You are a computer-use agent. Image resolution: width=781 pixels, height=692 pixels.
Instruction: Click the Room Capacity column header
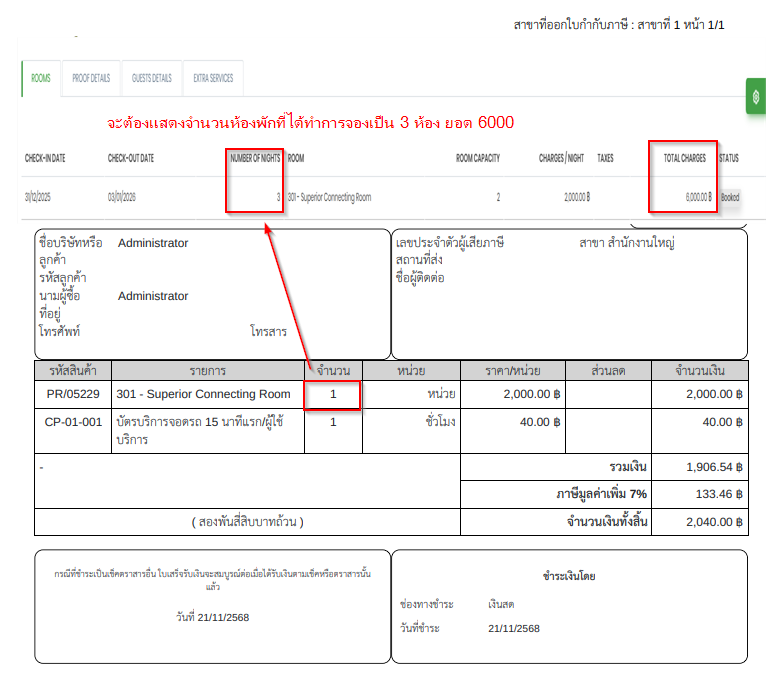[477, 158]
